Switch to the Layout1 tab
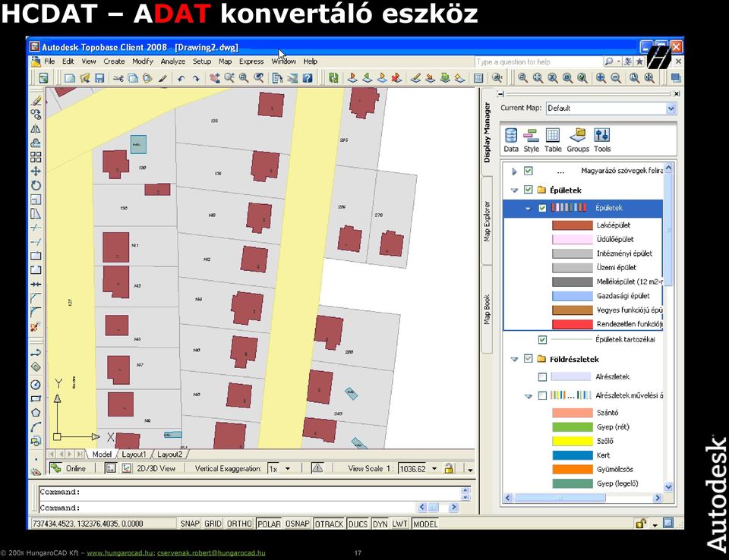This screenshot has height=560, width=729. pos(134,454)
